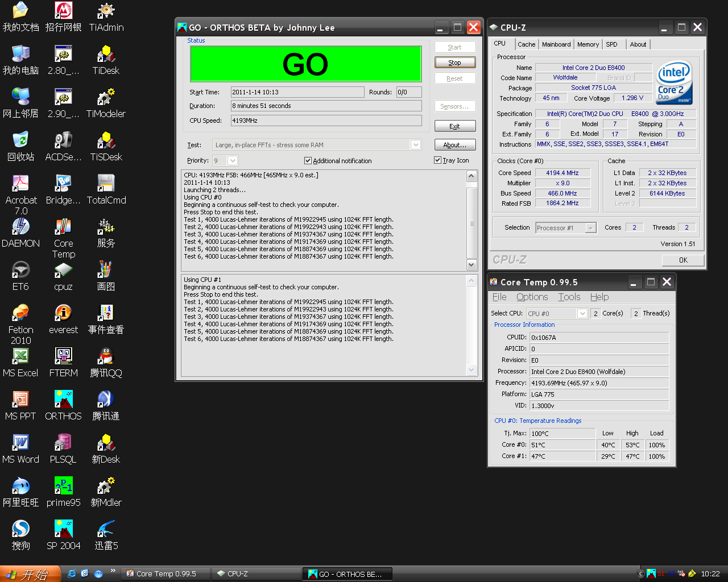Toggle the Additional notification checkbox
Screen dimensions: 728x582
click(x=308, y=161)
